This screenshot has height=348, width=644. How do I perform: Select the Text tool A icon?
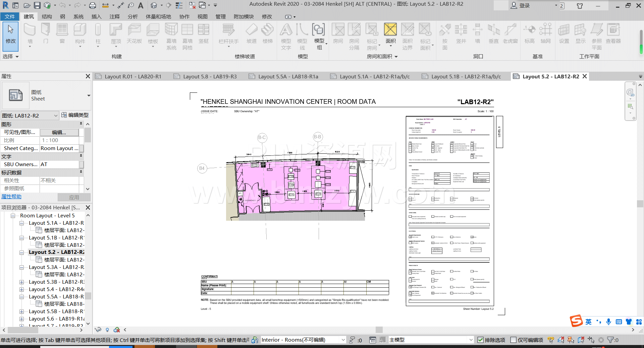point(141,5)
